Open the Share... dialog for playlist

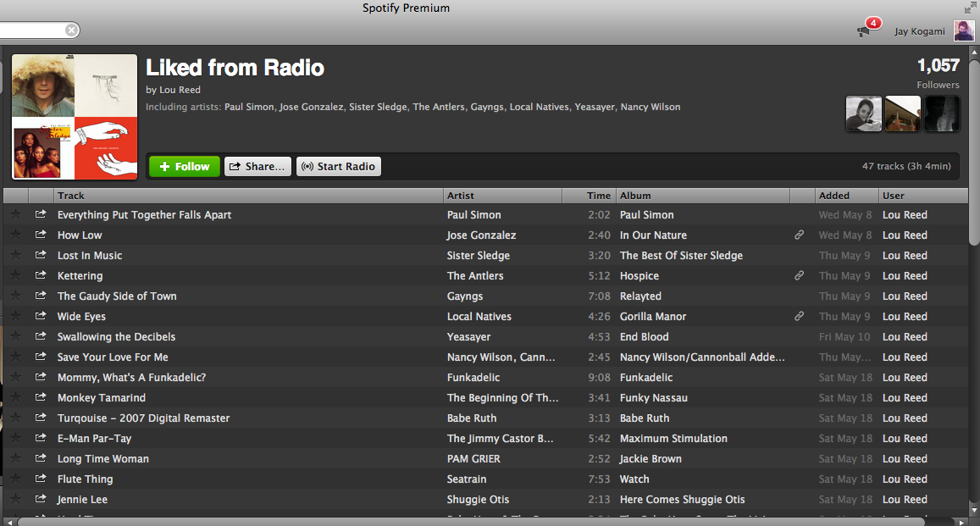tap(257, 166)
